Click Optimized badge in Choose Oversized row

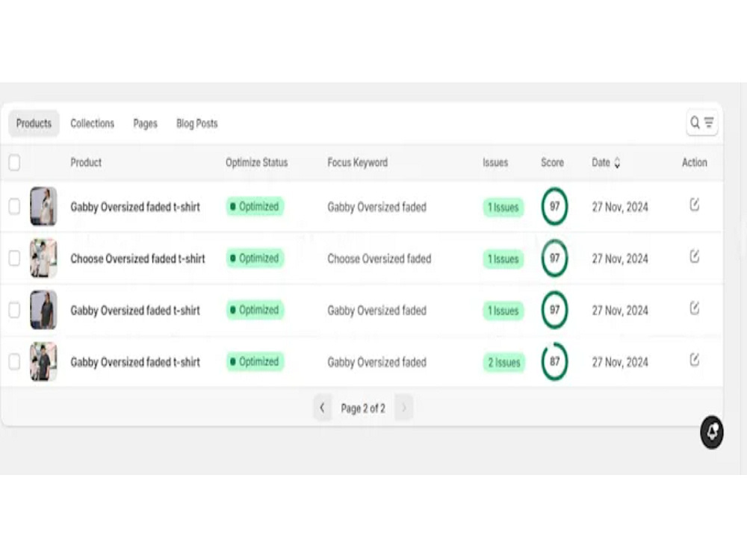click(x=255, y=258)
